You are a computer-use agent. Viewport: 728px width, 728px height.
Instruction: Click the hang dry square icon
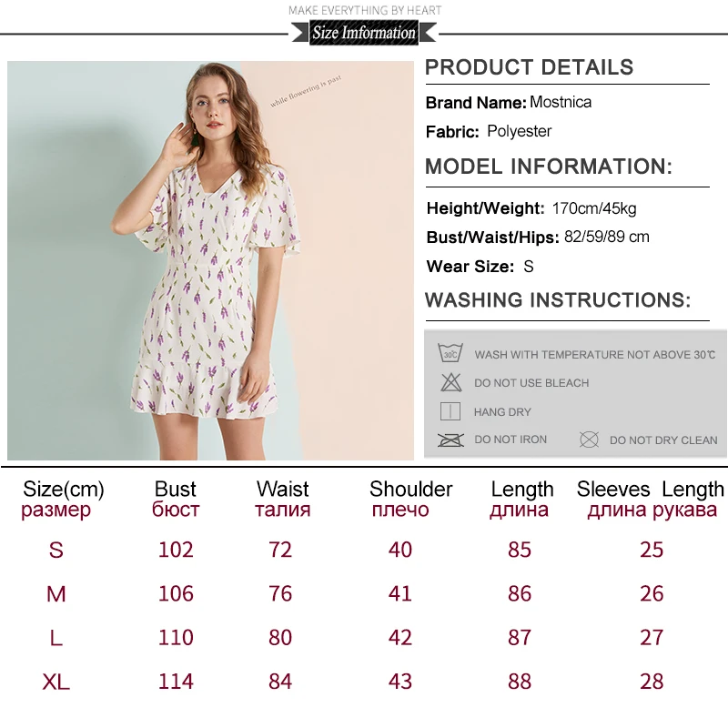coord(450,411)
